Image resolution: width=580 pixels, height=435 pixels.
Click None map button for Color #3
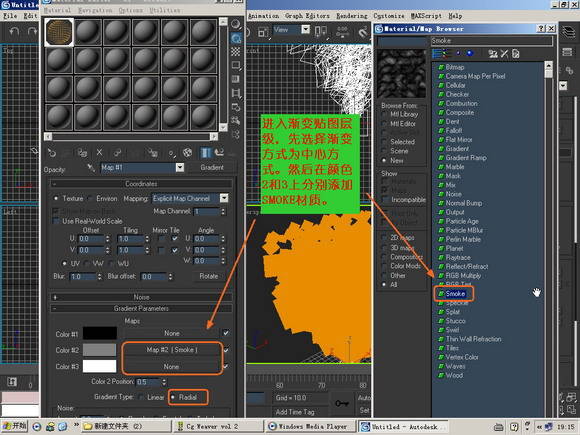(x=172, y=367)
